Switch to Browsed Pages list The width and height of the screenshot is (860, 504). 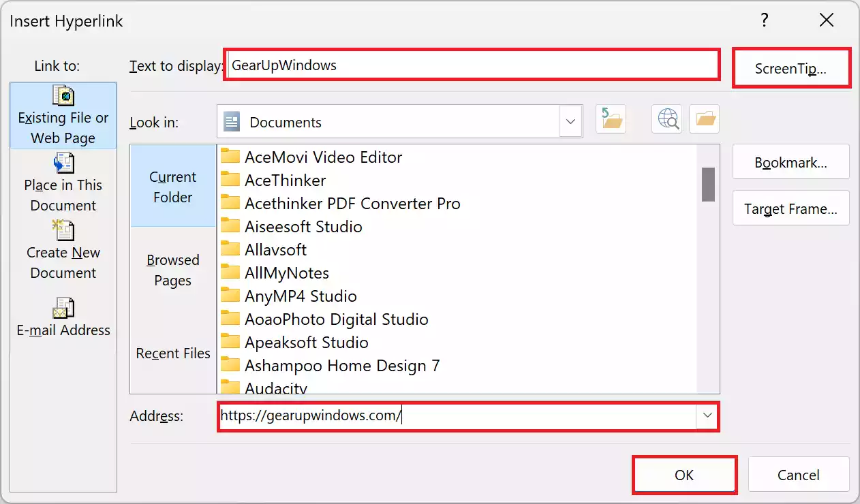tap(173, 270)
